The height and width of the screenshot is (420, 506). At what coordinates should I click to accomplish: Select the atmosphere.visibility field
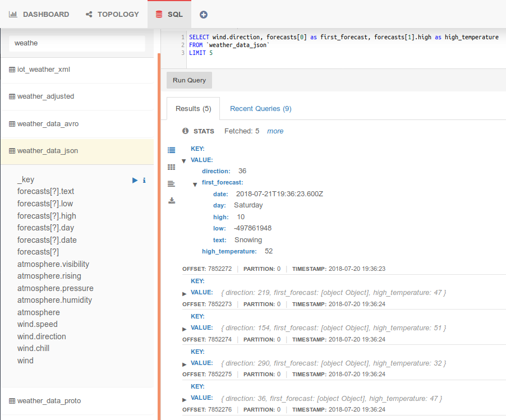coord(53,264)
